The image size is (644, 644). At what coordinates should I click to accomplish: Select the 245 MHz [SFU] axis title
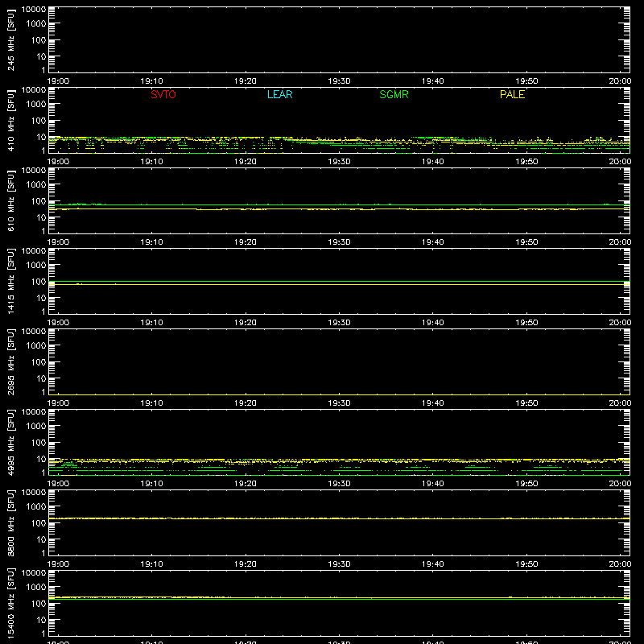click(10, 39)
